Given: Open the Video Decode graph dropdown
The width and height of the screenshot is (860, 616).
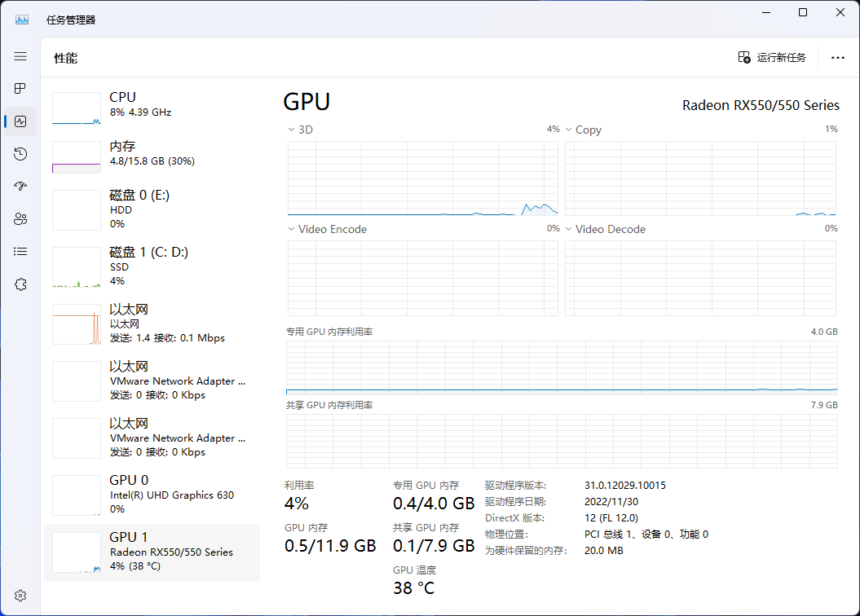Looking at the screenshot, I should 569,229.
